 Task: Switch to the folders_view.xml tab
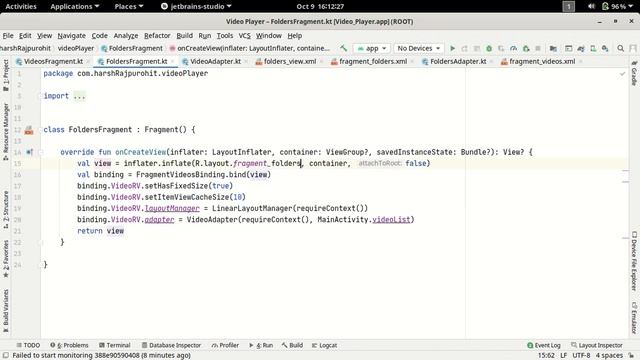(289, 61)
